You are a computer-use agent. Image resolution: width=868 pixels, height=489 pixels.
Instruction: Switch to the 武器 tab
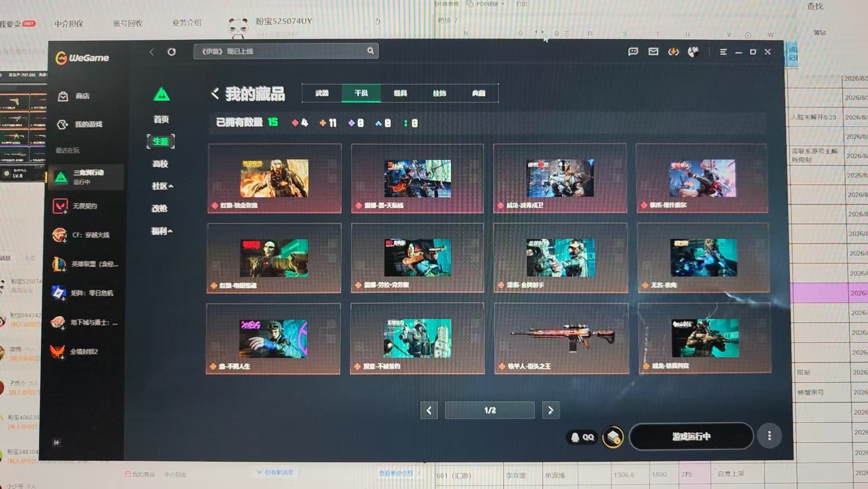click(x=322, y=93)
